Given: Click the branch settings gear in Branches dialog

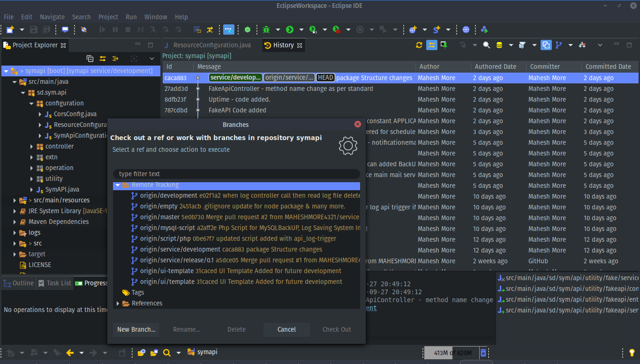Looking at the screenshot, I should point(347,146).
